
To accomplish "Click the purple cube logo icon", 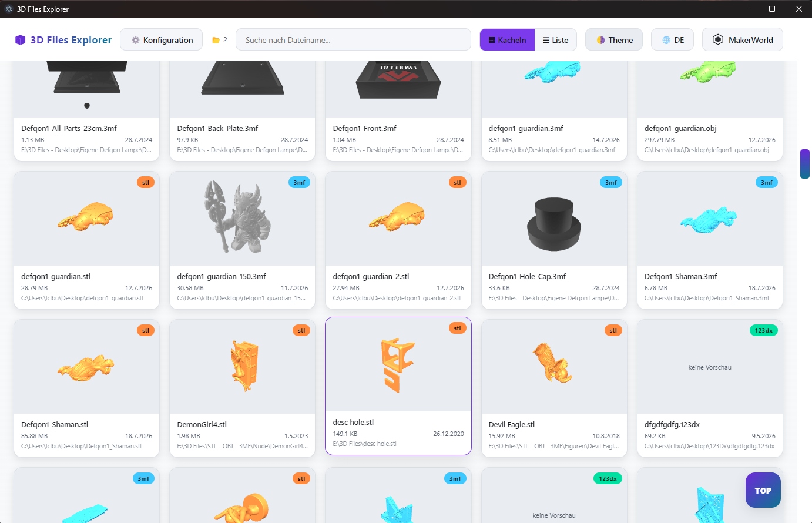I will (20, 40).
